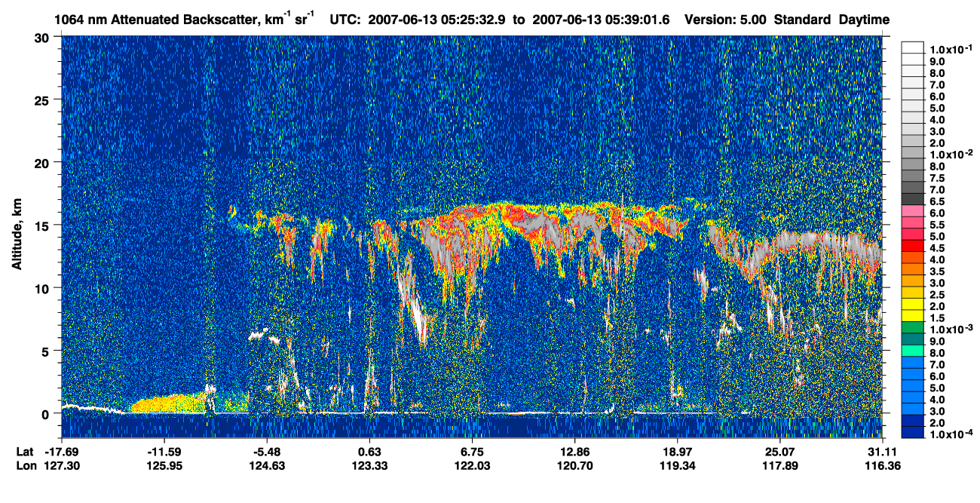Image resolution: width=980 pixels, height=503 pixels.
Task: Select the altitude tick label 20
Action: (x=44, y=162)
